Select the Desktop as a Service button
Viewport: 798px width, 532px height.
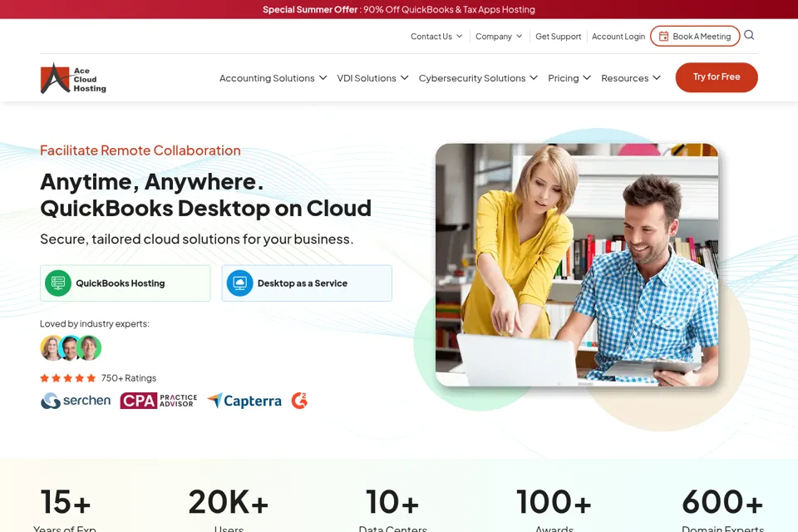[x=307, y=283]
